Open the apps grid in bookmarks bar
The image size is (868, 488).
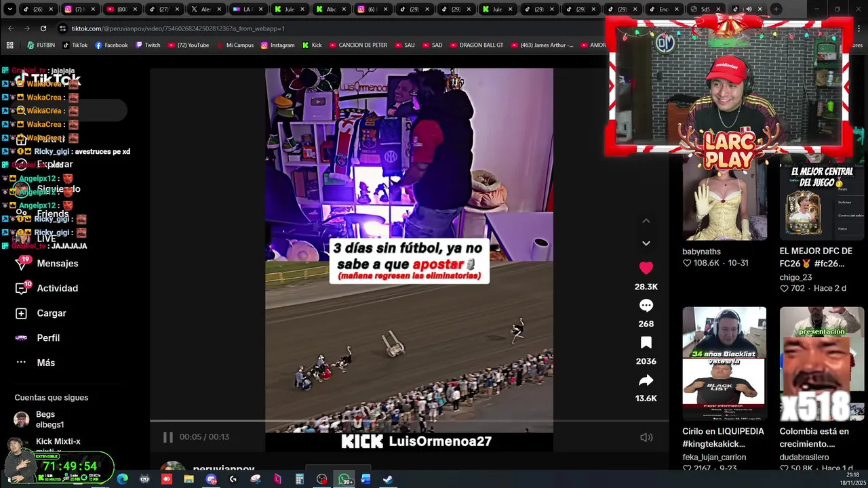pos(9,45)
